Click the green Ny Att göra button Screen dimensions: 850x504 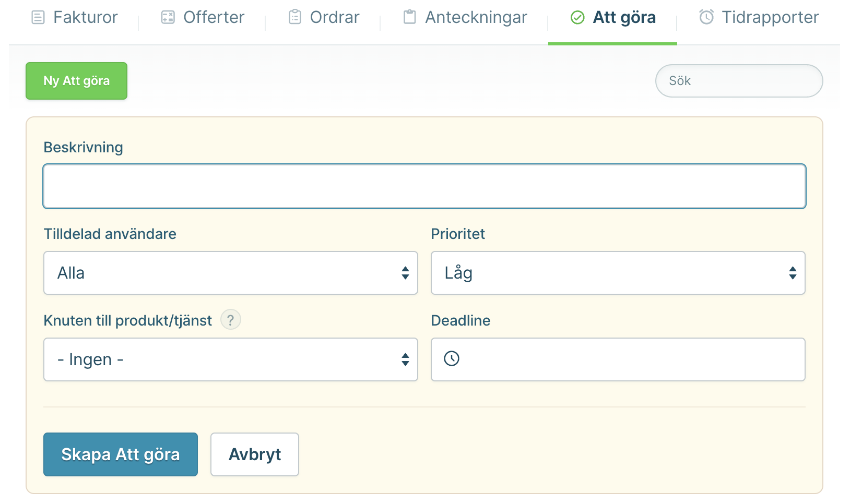(x=77, y=81)
